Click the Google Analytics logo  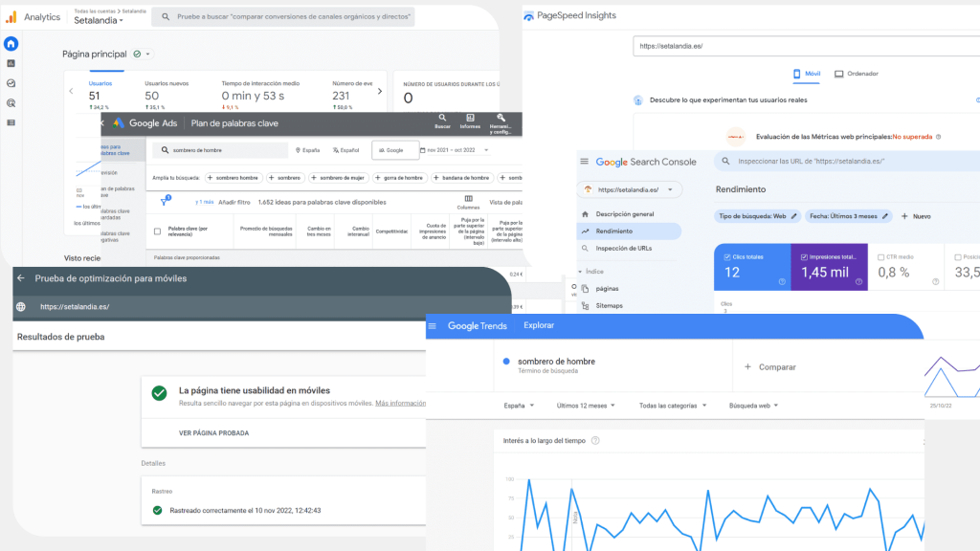(11, 17)
